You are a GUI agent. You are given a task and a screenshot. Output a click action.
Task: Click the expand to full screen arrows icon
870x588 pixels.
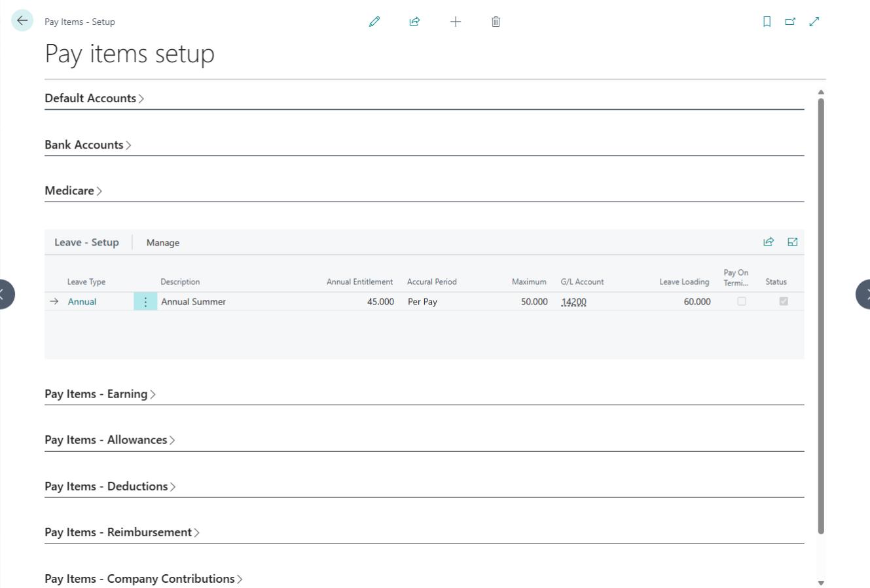pyautogui.click(x=814, y=22)
